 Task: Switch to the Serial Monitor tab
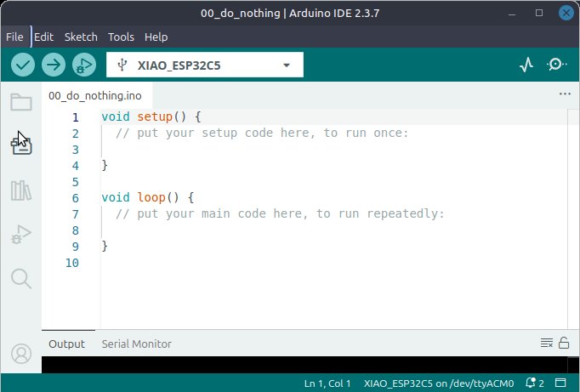[x=136, y=344]
